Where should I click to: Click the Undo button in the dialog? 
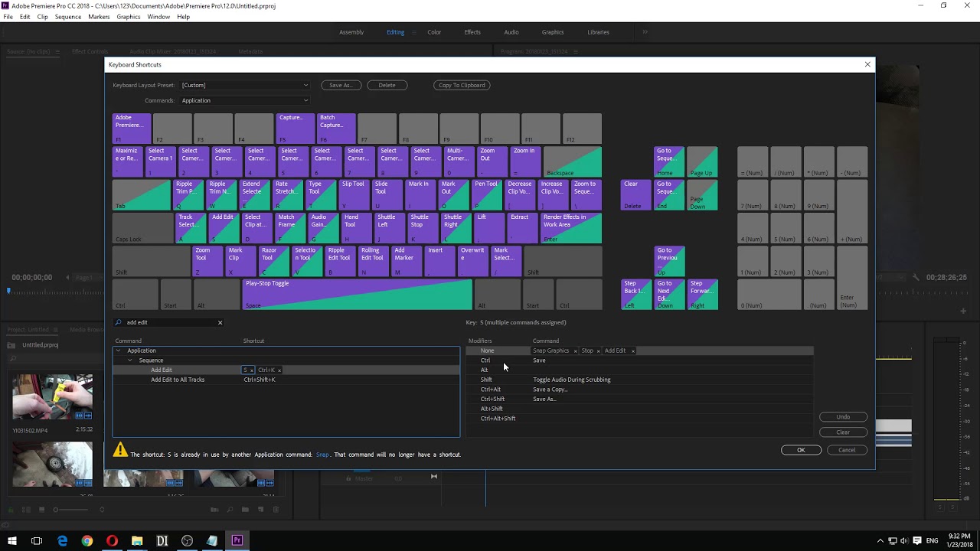843,417
